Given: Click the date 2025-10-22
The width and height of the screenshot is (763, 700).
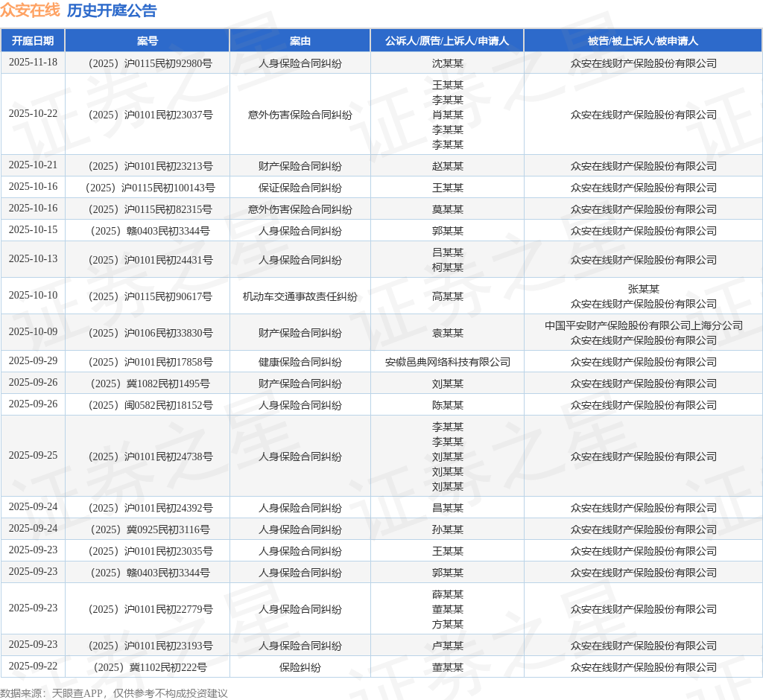Looking at the screenshot, I should coord(33,113).
